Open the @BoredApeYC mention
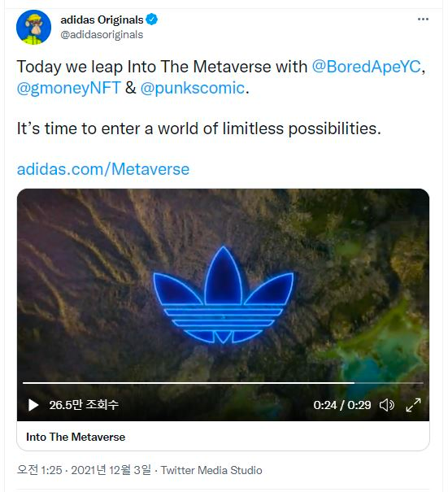Screen dimensions: 448x492 pos(366,67)
